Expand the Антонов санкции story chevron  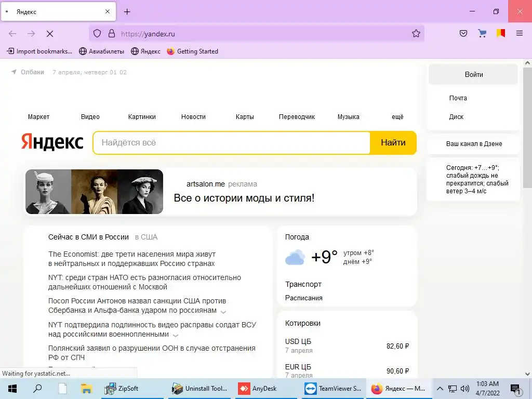tap(223, 312)
